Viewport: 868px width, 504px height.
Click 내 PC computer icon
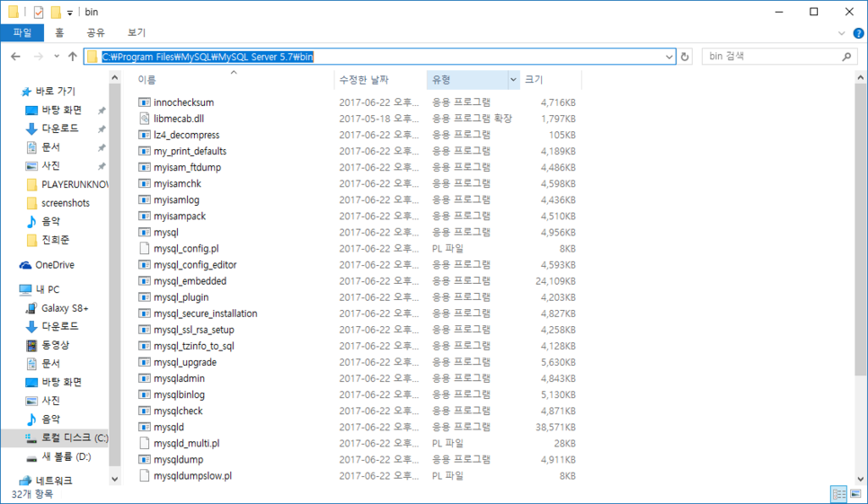25,289
